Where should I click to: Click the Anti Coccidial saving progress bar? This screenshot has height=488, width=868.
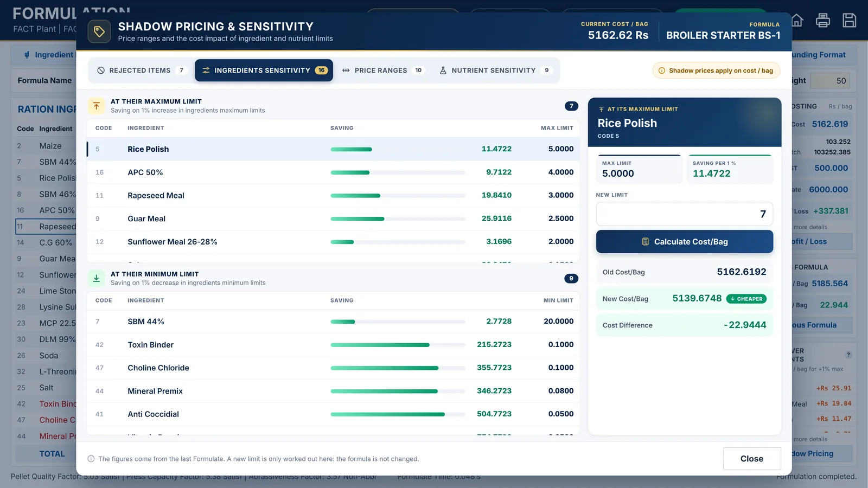(x=398, y=414)
